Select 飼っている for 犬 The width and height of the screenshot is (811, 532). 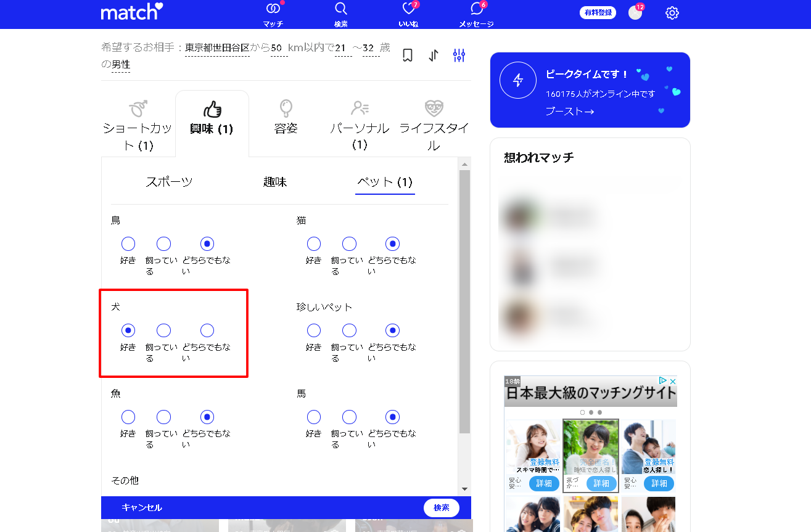[x=163, y=330]
